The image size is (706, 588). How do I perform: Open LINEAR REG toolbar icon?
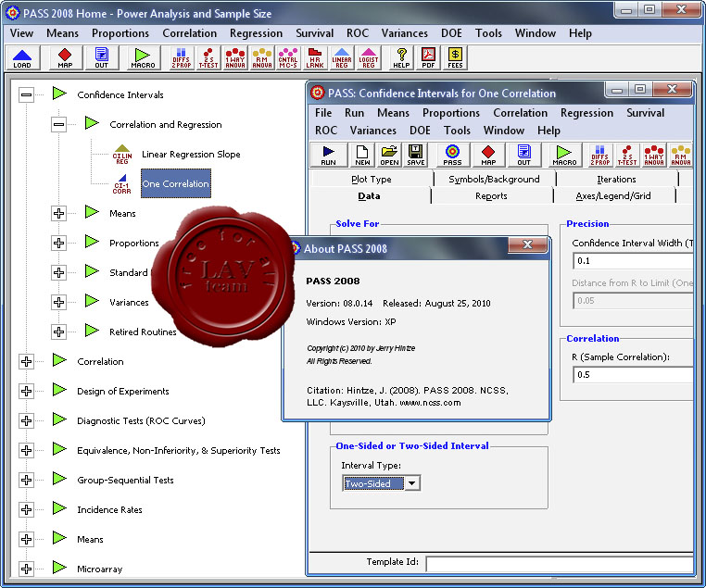tap(342, 58)
